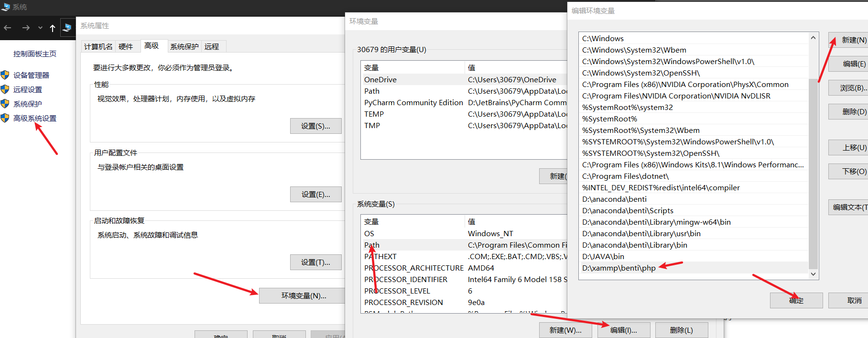Click the path list vertical scrollbar thumb
The image size is (868, 338).
813,174
